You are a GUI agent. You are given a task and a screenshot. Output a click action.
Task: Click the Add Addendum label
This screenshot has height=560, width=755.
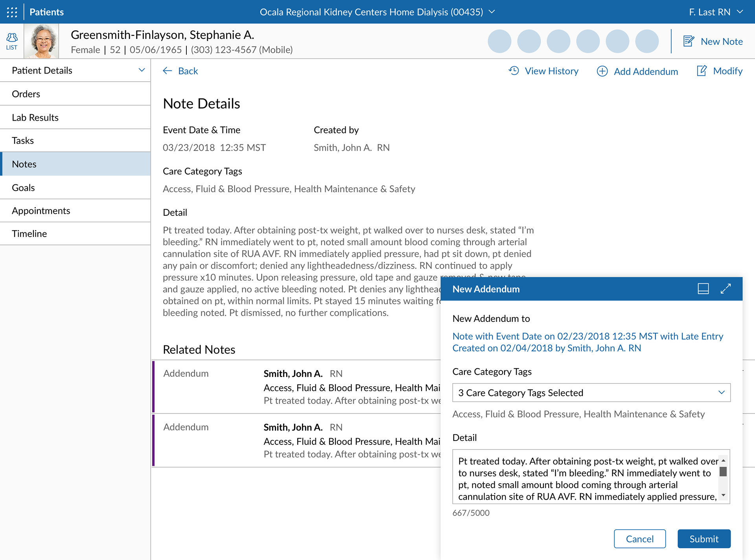646,71
